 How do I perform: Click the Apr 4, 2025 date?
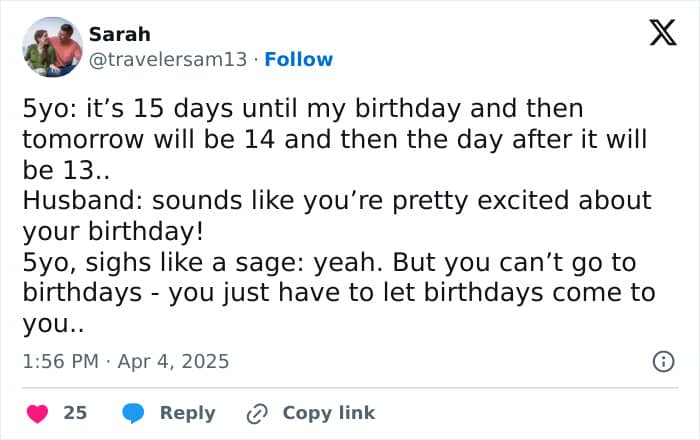point(173,361)
